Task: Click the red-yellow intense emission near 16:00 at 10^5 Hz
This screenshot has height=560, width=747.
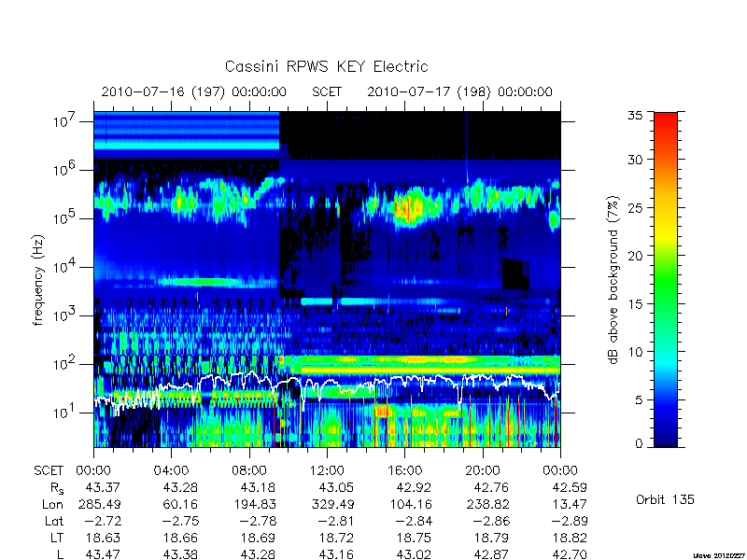Action: coord(408,208)
